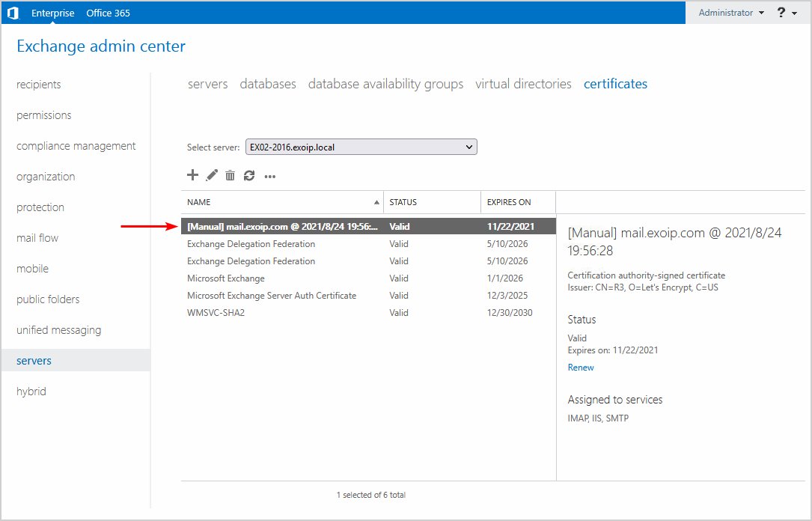
Task: Open public folders section
Action: pos(48,299)
